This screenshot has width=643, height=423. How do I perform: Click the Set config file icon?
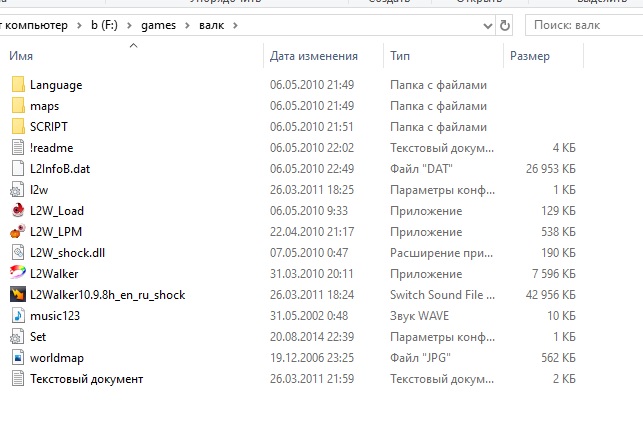(x=17, y=337)
